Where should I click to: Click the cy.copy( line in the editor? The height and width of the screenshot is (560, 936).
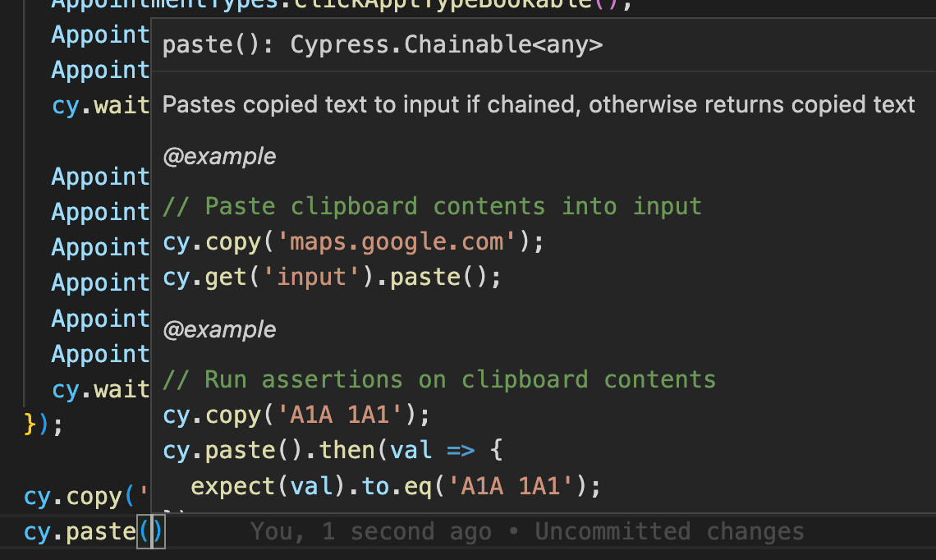(x=86, y=496)
